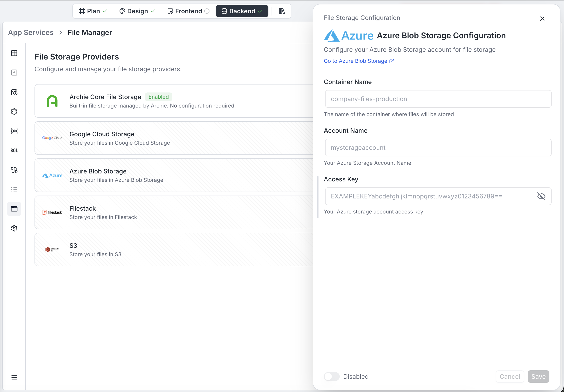Open the Filestack provider card
Viewport: 564px width, 392px height.
pyautogui.click(x=174, y=212)
